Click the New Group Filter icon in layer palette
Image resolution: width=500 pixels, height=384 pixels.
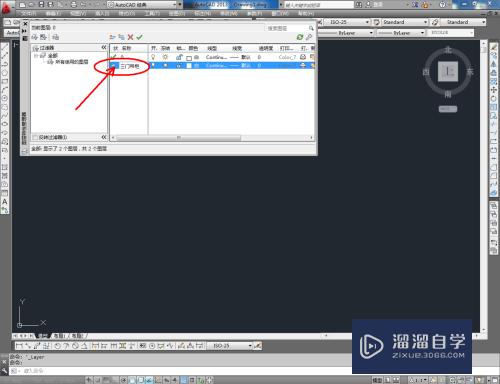point(43,37)
